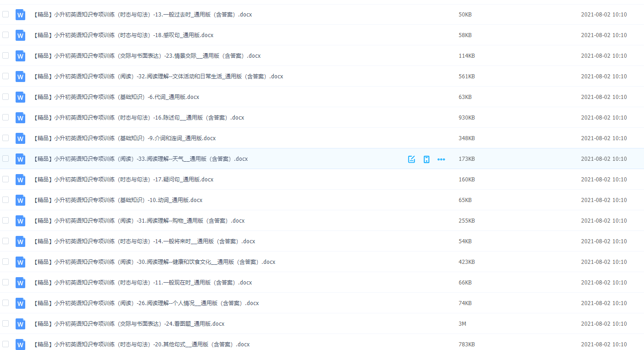Viewport: 644px width, 350px height.
Task: Check the checkbox for the highlighted 天气 row
Action: [6, 159]
